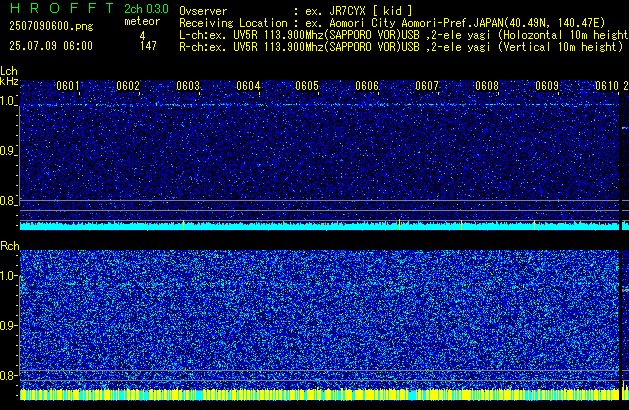This screenshot has width=629, height=410.
Task: Click time marker 0605
Action: coord(307,86)
